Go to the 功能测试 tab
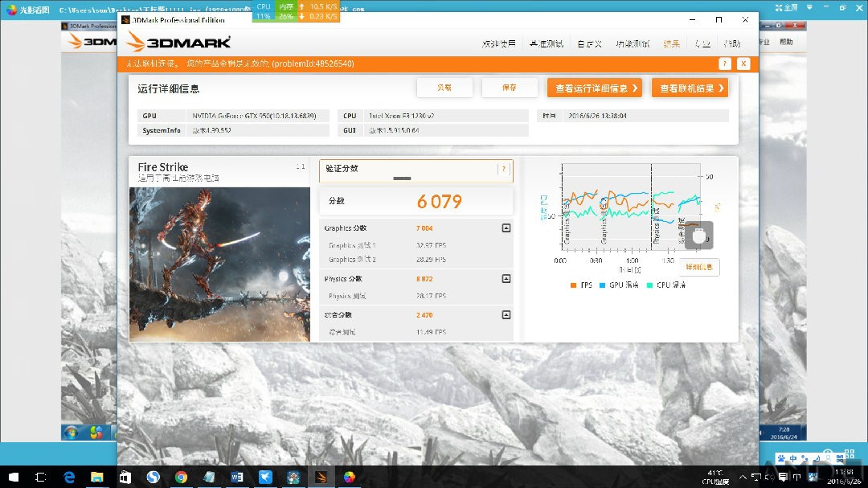868x488 pixels. [x=633, y=43]
